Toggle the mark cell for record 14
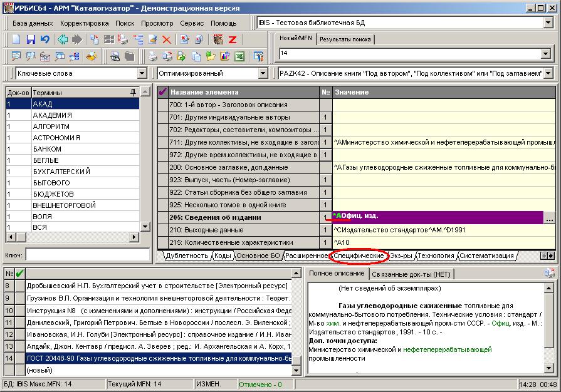This screenshot has width=561, height=392. click(x=20, y=358)
